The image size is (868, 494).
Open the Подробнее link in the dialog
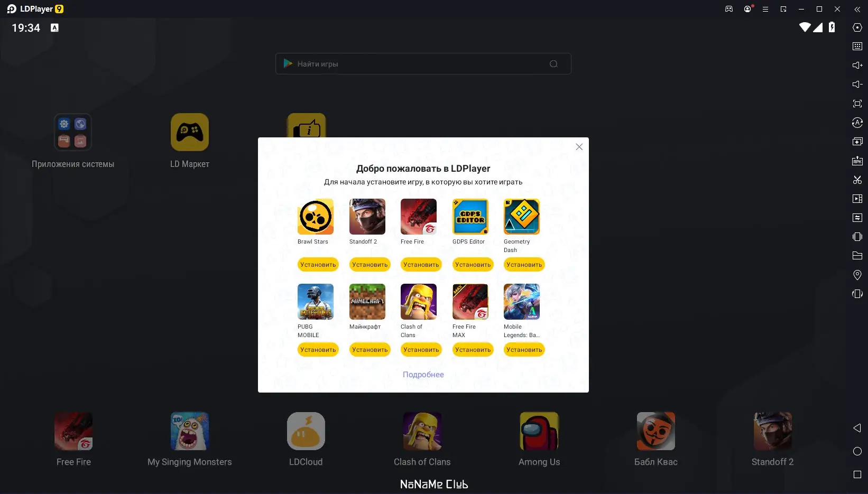click(423, 375)
